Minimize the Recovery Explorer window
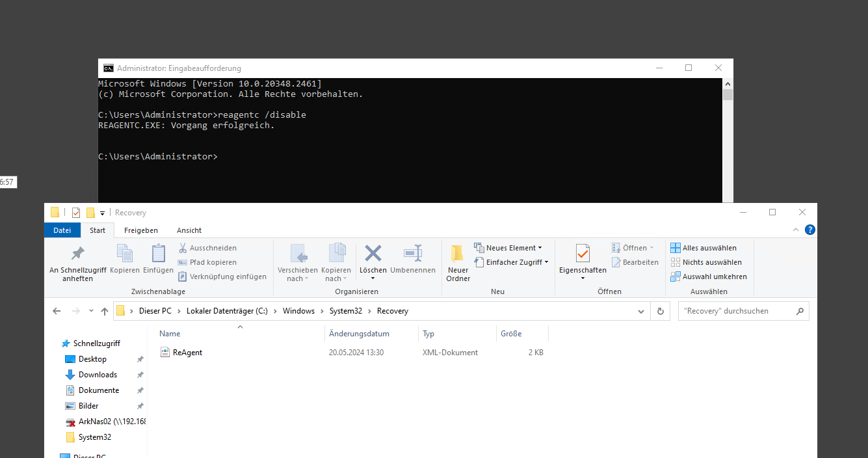This screenshot has width=868, height=458. [x=743, y=212]
